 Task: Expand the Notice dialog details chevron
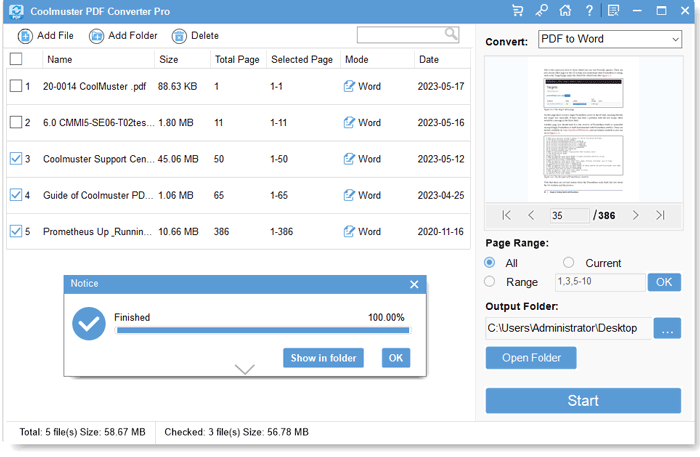coord(245,369)
